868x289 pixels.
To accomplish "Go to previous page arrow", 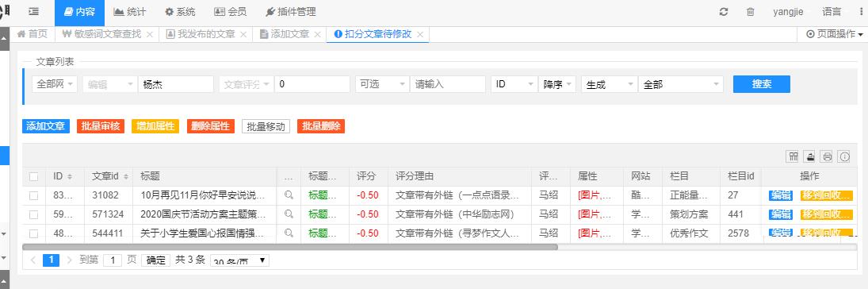I will (x=33, y=260).
